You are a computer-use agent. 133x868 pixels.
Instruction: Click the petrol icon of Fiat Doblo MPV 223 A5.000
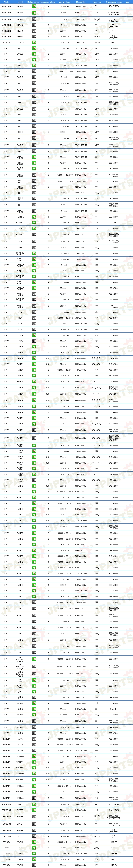34,54
